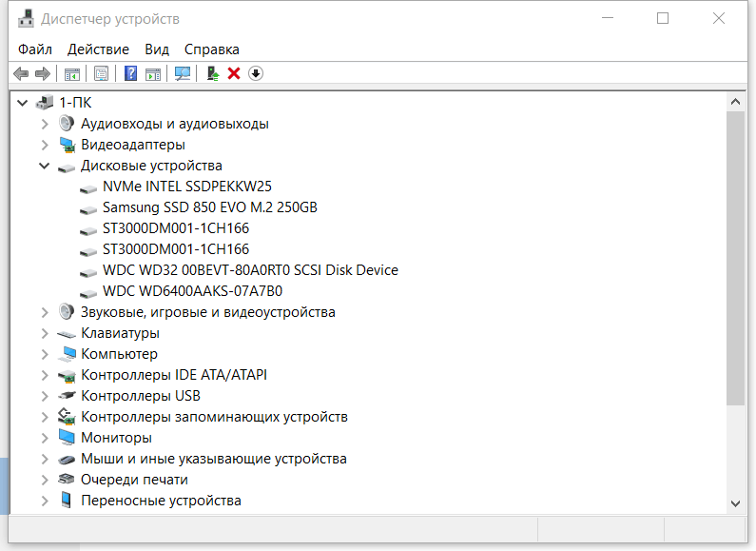
Task: Click the Клавиатуры keyboard icon
Action: [x=67, y=334]
